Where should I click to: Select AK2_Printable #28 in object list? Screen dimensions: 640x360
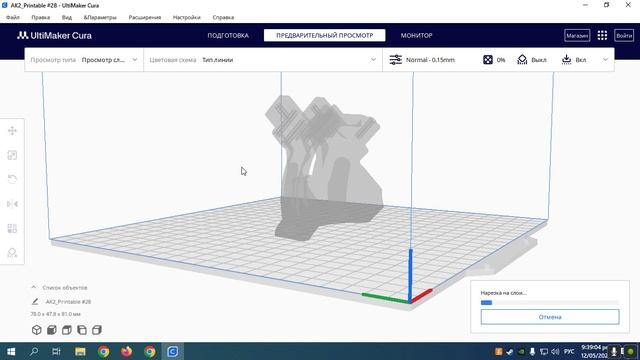coord(68,302)
